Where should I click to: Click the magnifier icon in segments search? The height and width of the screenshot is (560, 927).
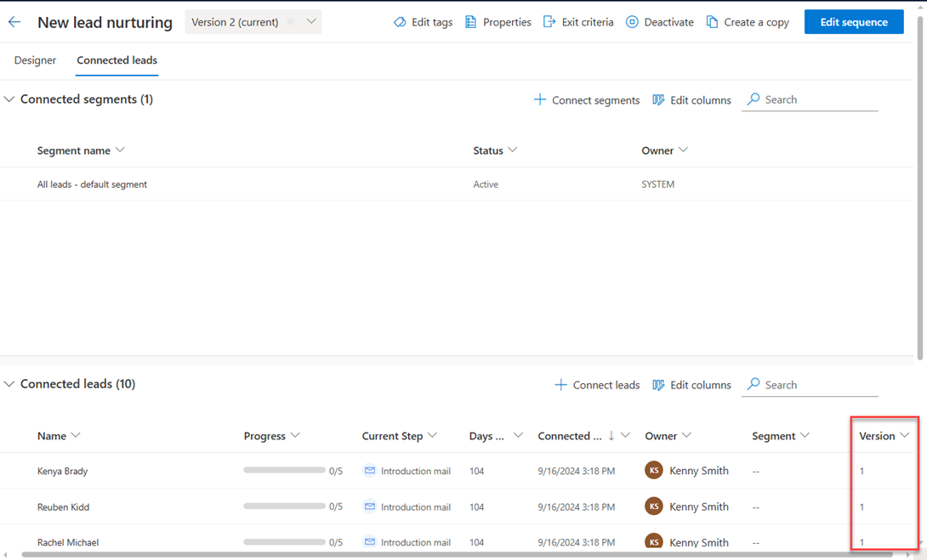(x=754, y=99)
